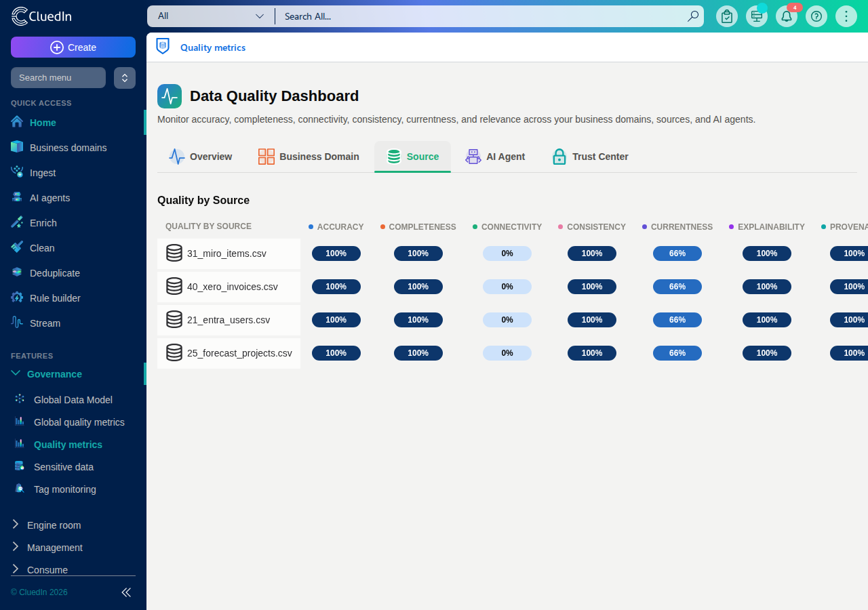Toggle the menu expand/collapse arrows button
Viewport: 868px width, 610px height.
click(125, 78)
